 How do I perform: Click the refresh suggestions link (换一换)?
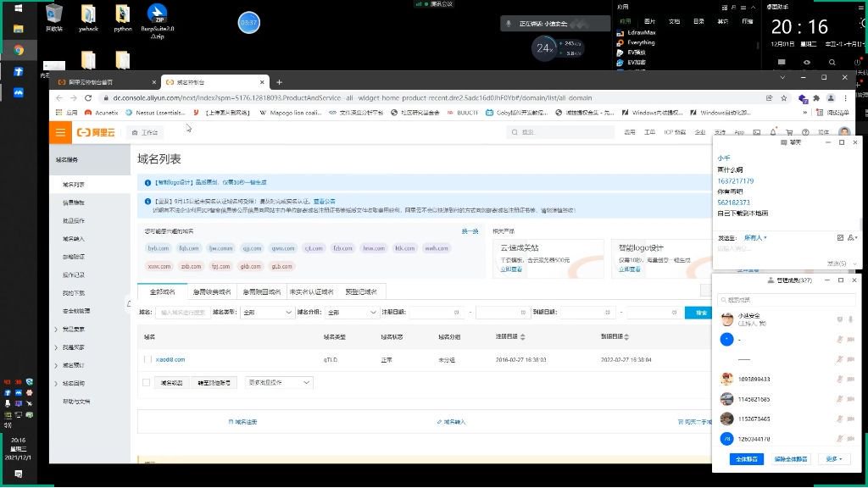(x=470, y=231)
